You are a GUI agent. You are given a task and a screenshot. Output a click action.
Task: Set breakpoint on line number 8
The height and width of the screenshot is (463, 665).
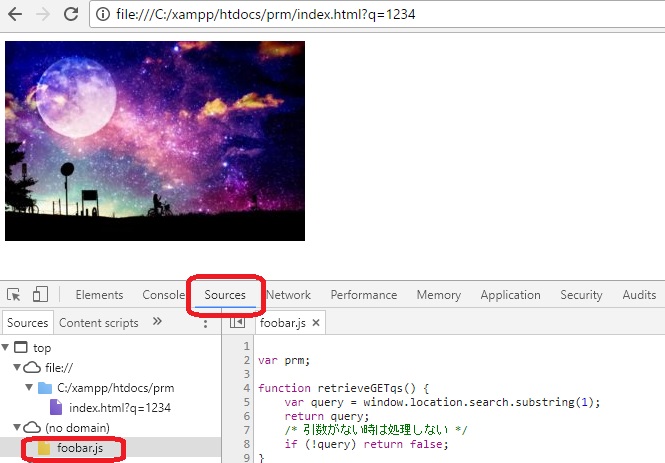(x=246, y=444)
